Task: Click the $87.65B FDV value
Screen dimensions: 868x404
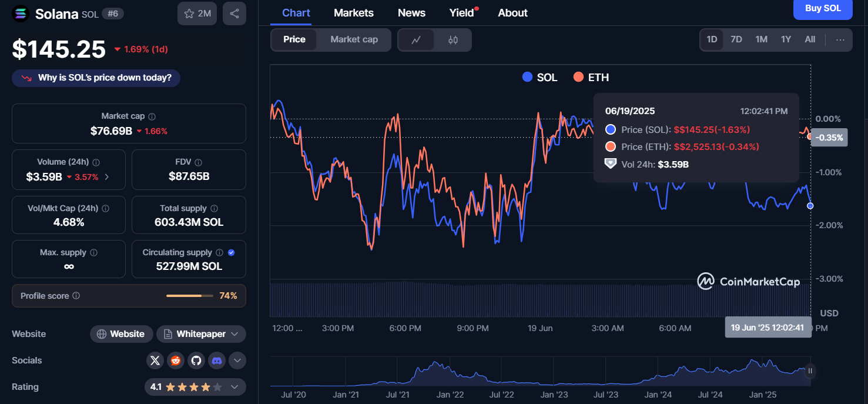Action: click(189, 176)
